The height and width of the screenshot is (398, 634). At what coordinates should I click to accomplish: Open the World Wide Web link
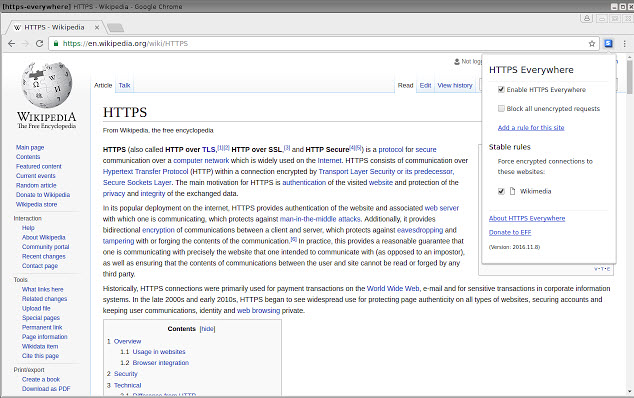(x=393, y=288)
